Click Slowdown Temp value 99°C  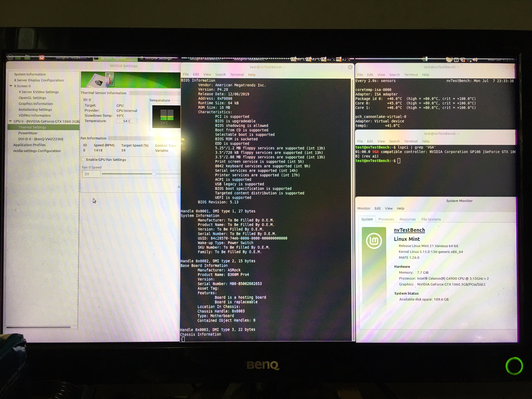pos(120,116)
